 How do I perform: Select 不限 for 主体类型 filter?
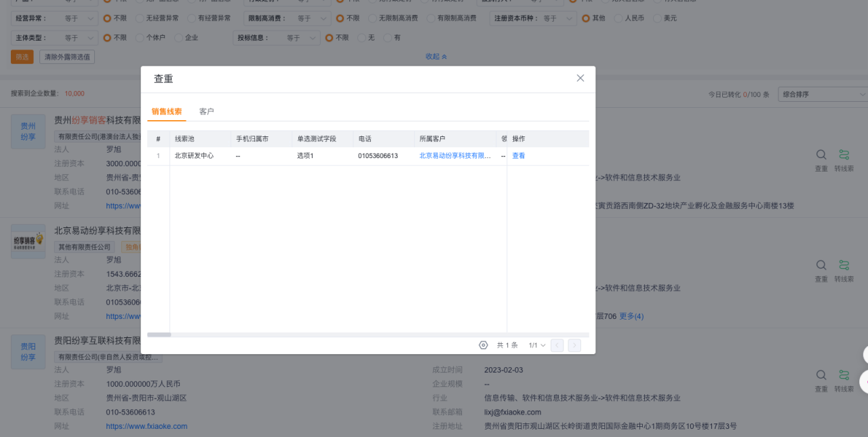pyautogui.click(x=107, y=38)
